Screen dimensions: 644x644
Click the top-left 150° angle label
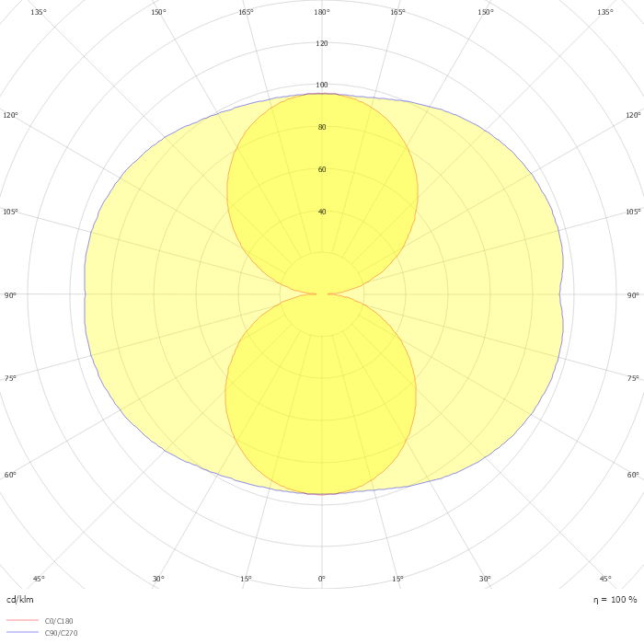[x=158, y=12]
